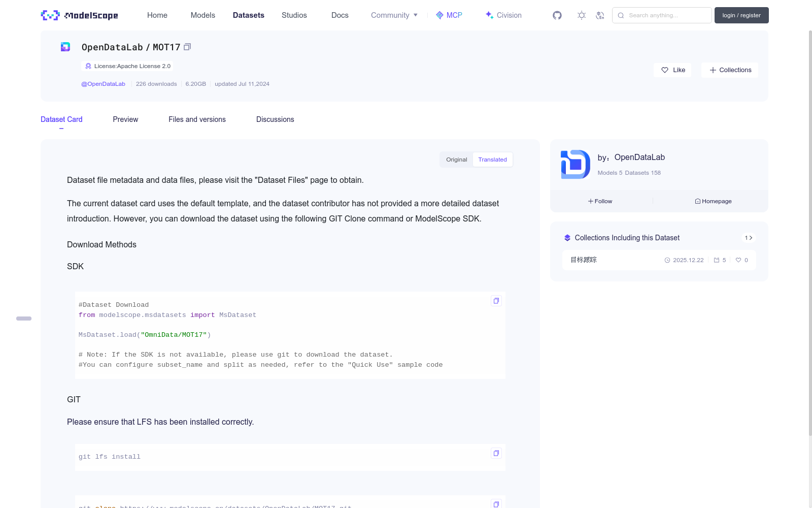
Task: Click the "Download Methods" heading
Action: [x=101, y=244]
